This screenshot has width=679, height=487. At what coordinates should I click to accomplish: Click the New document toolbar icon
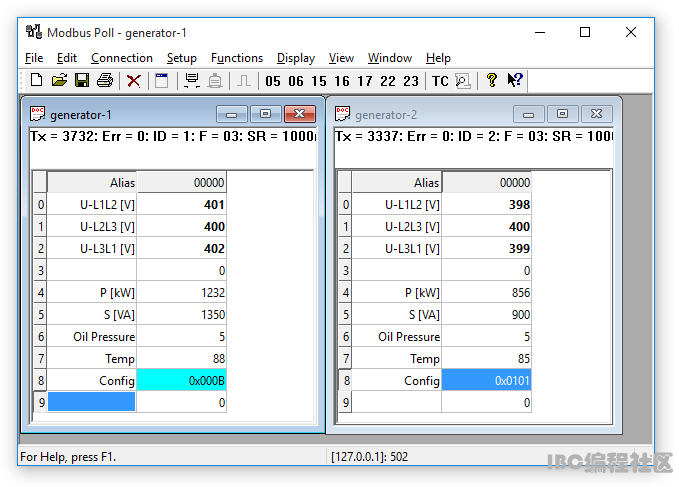(36, 81)
